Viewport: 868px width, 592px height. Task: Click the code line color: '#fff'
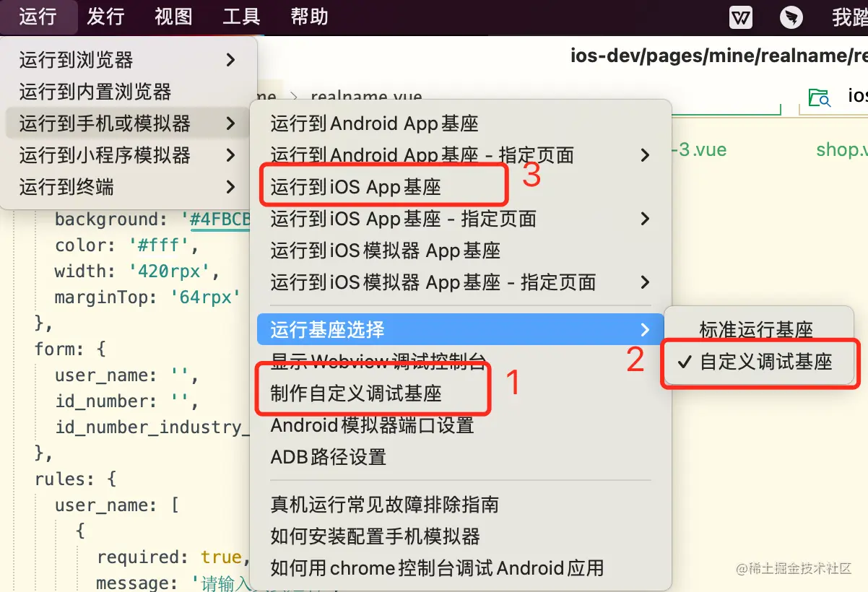[126, 245]
